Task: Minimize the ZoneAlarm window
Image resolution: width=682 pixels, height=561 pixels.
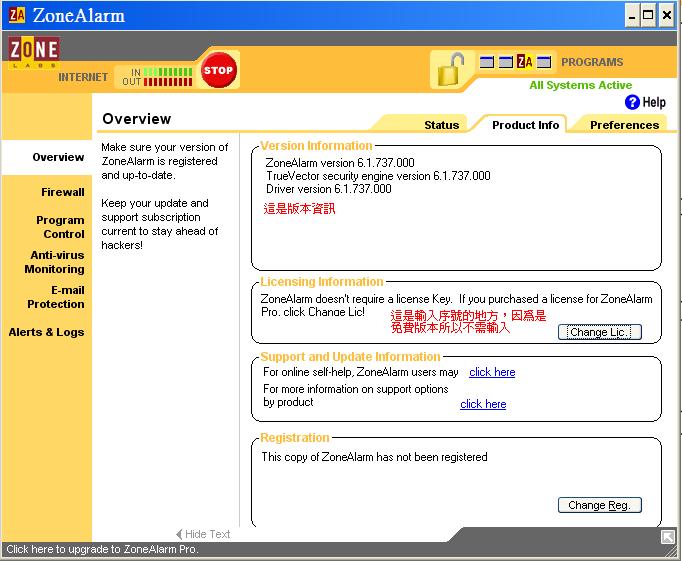Action: 632,16
